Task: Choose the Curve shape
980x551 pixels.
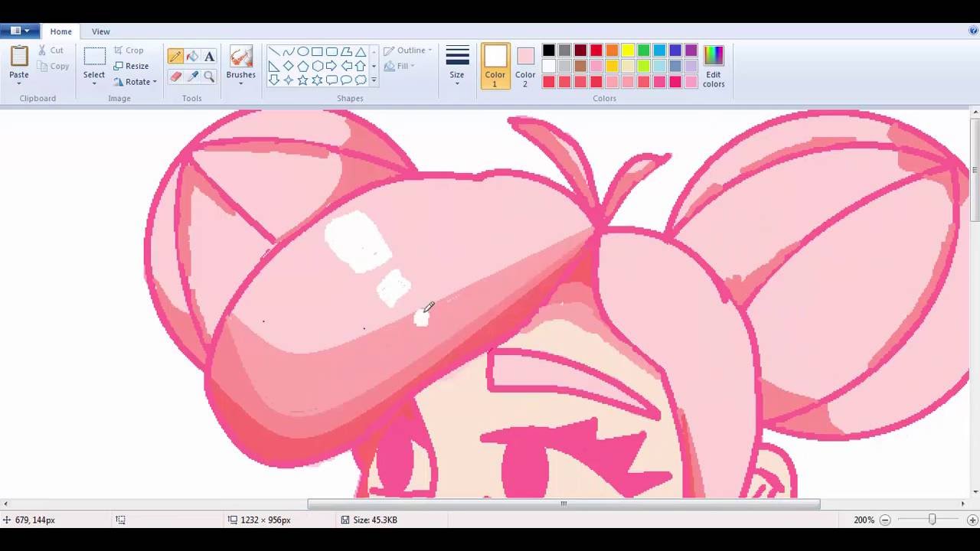Action: pos(289,52)
